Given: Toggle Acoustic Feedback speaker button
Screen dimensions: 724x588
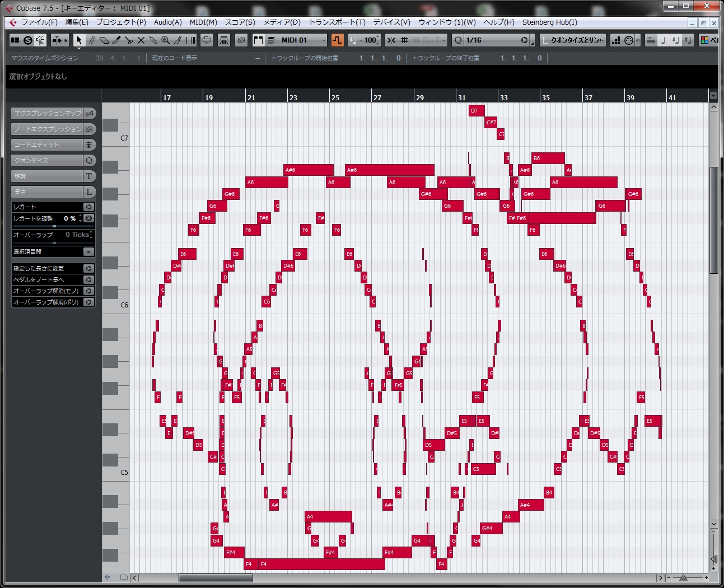Looking at the screenshot, I should (40, 40).
